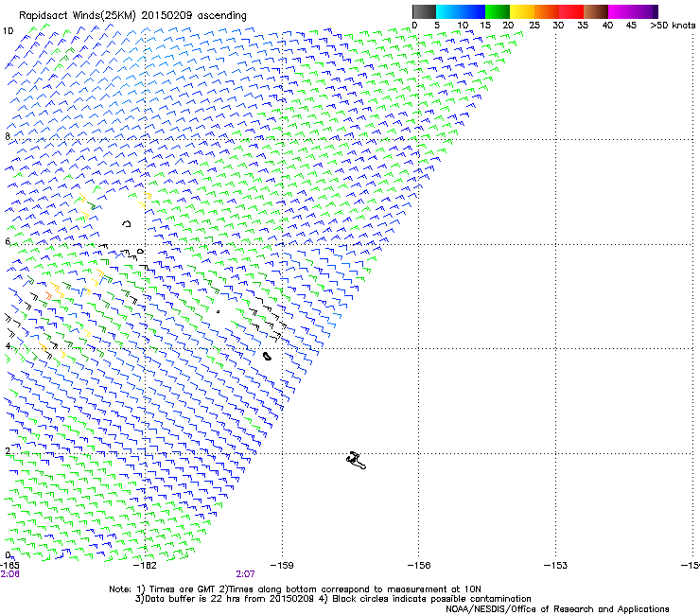The width and height of the screenshot is (700, 615).
Task: Click the yellow 20-25 knots legend swatch
Action: (522, 11)
